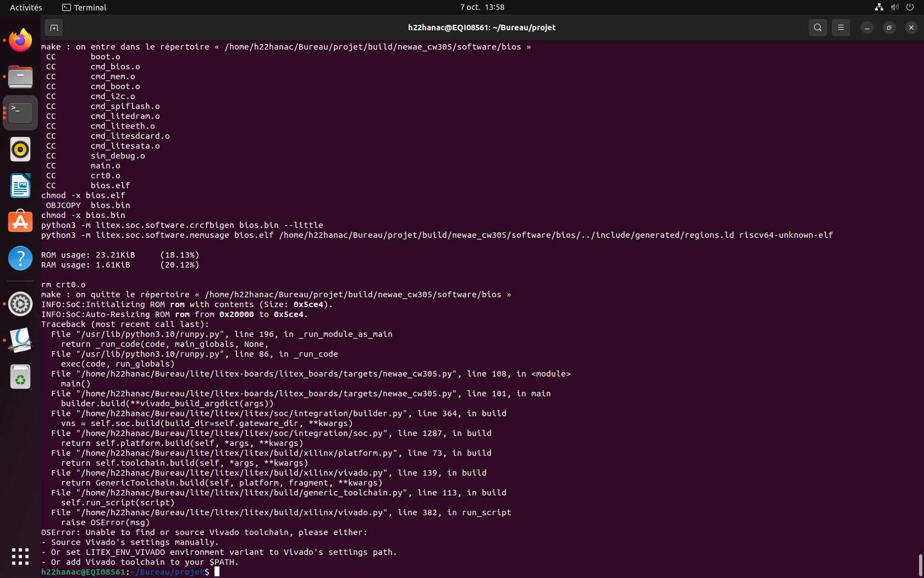
Task: Open LibreOffice Writer from the dock
Action: tap(20, 186)
